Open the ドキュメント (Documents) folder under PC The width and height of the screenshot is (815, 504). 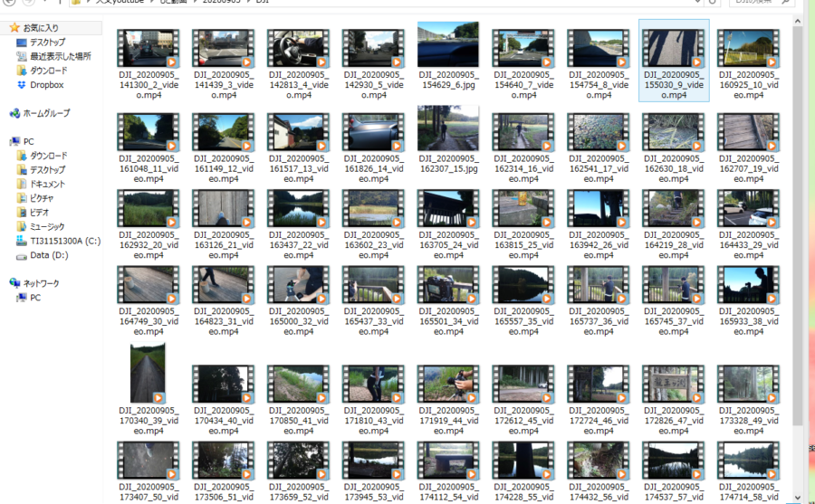click(x=46, y=184)
